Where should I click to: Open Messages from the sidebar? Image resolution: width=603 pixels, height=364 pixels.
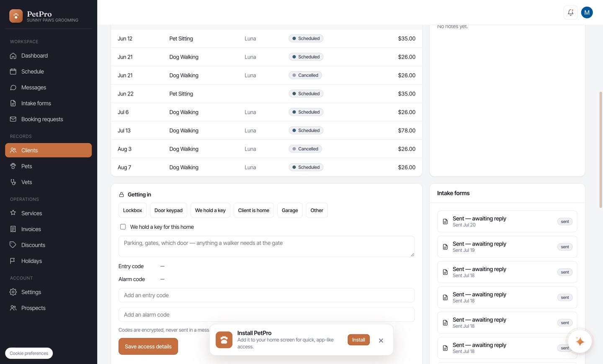48,87
